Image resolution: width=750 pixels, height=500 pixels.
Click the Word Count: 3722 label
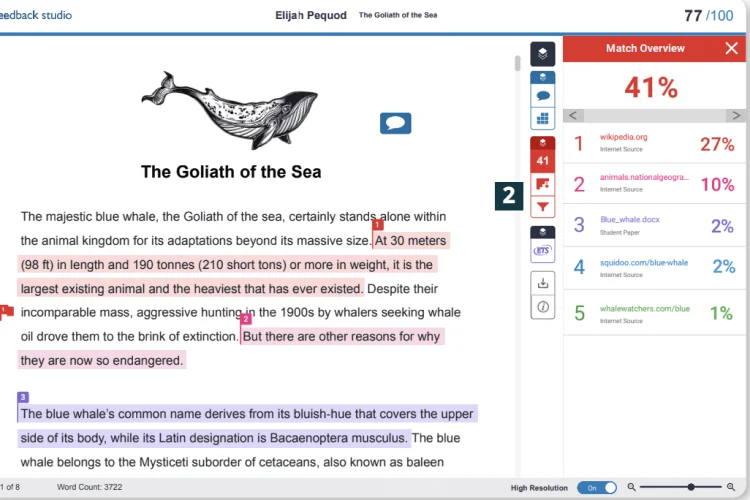(x=89, y=487)
